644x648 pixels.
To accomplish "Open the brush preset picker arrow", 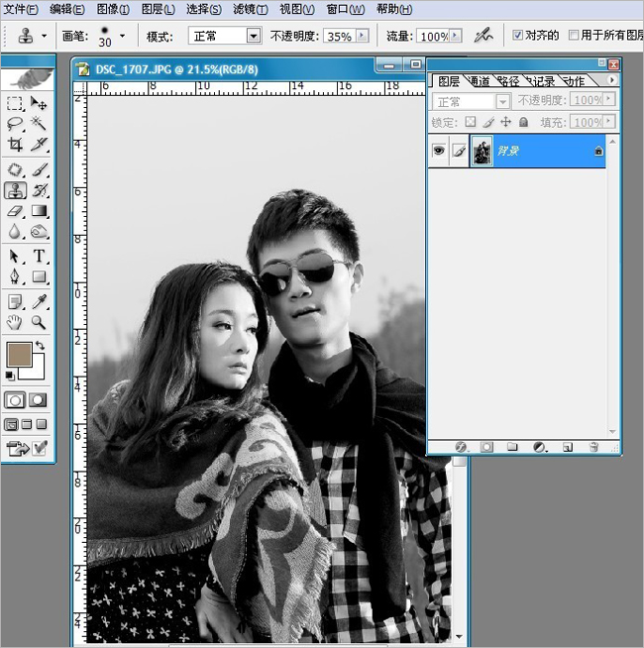I will coord(122,36).
